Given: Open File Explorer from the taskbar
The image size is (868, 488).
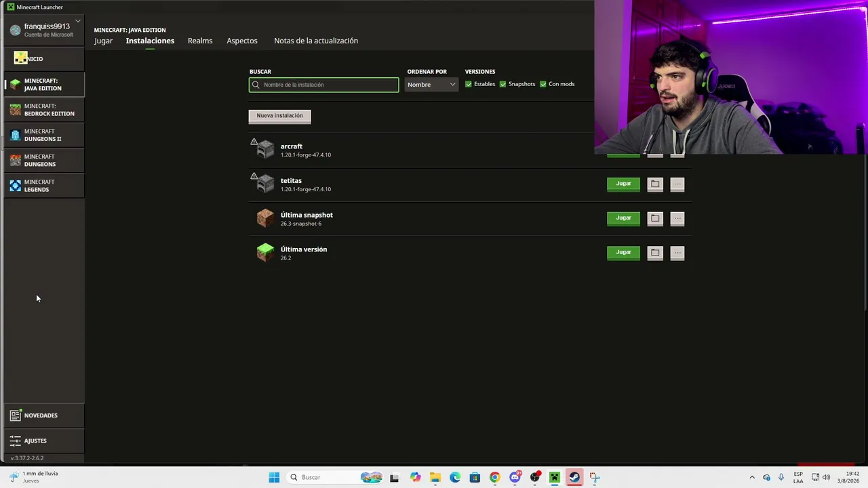Looking at the screenshot, I should click(435, 477).
